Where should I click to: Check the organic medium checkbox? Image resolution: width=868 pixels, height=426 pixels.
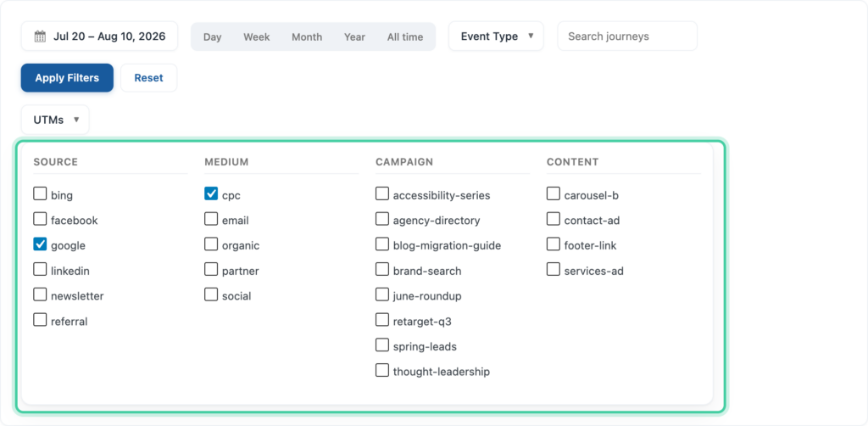click(x=211, y=244)
